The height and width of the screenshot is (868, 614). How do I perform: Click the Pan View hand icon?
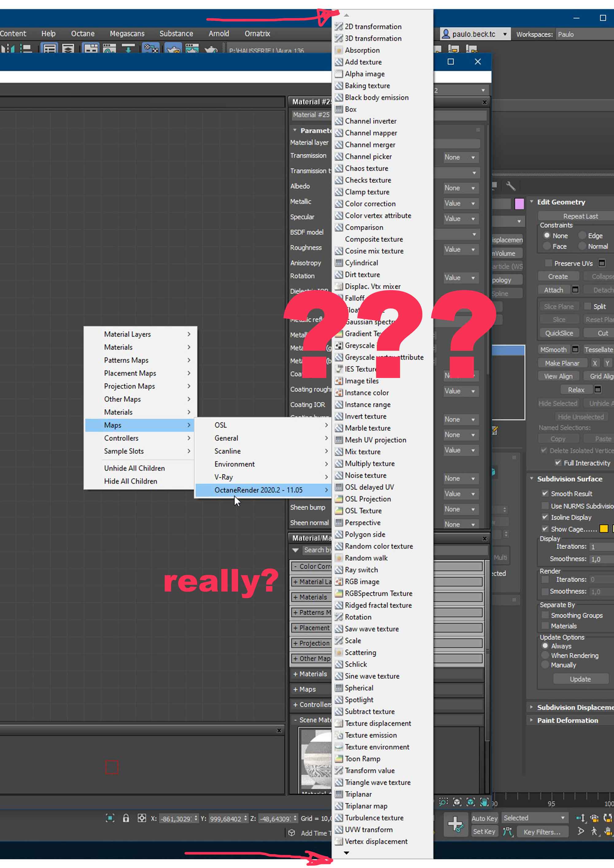(484, 802)
